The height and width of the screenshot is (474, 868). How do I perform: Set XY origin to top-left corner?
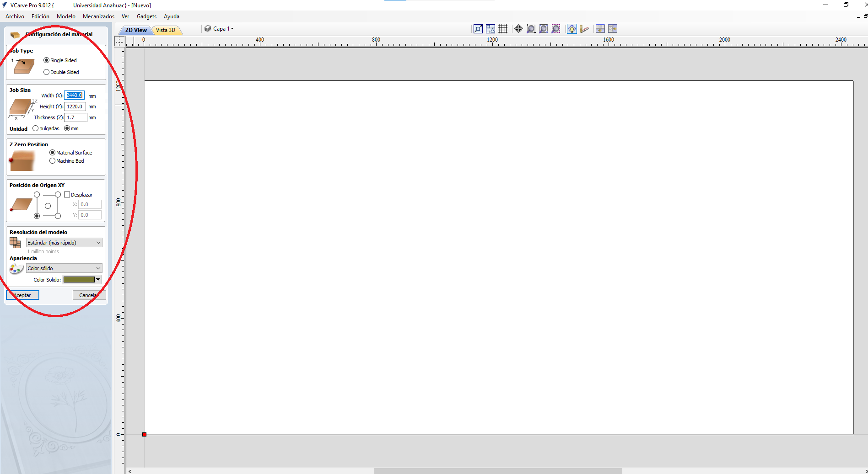tap(37, 195)
